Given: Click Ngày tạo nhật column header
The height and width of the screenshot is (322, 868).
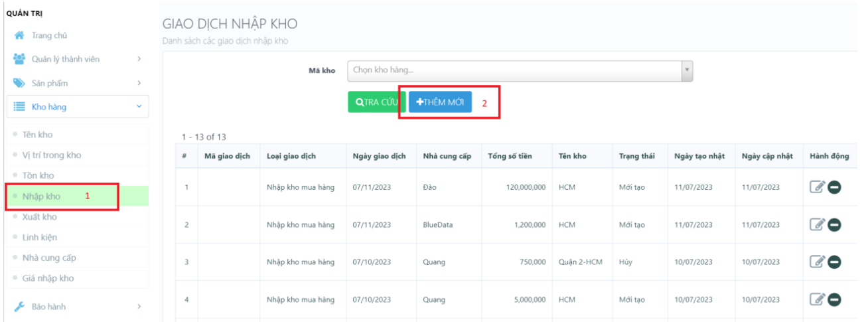Looking at the screenshot, I should coord(699,156).
